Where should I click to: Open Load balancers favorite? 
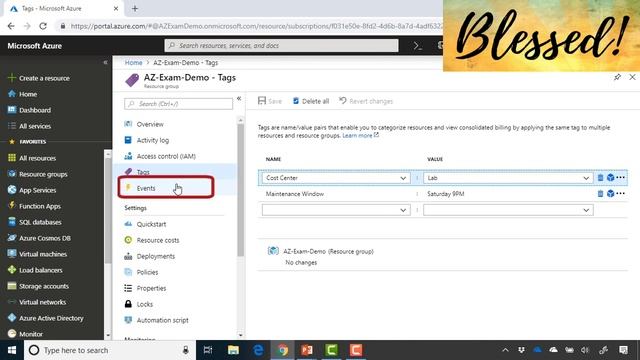[x=40, y=270]
